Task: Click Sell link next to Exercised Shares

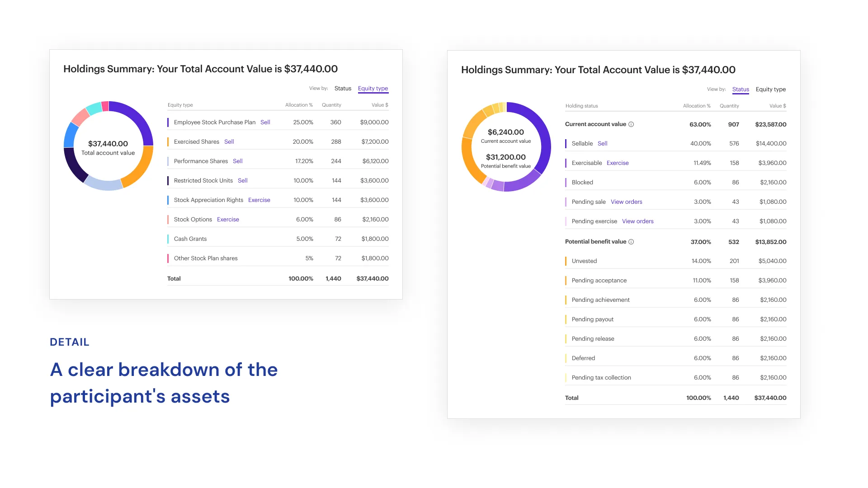Action: (229, 142)
